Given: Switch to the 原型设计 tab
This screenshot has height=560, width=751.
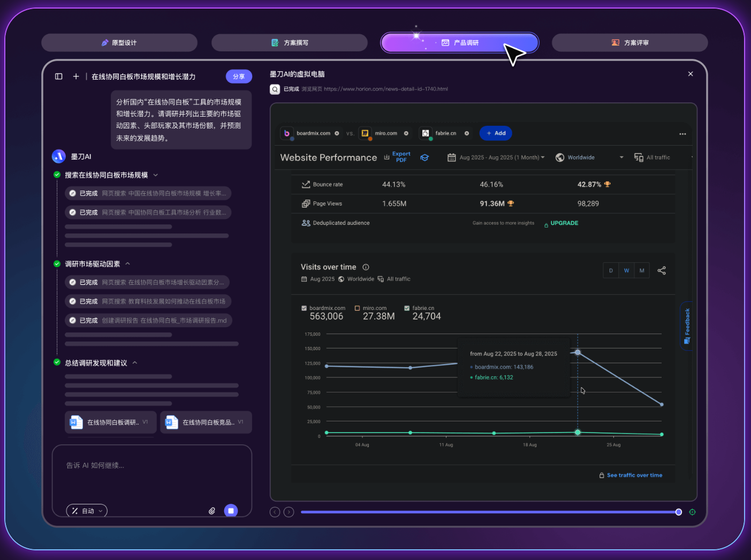Looking at the screenshot, I should click(x=119, y=43).
